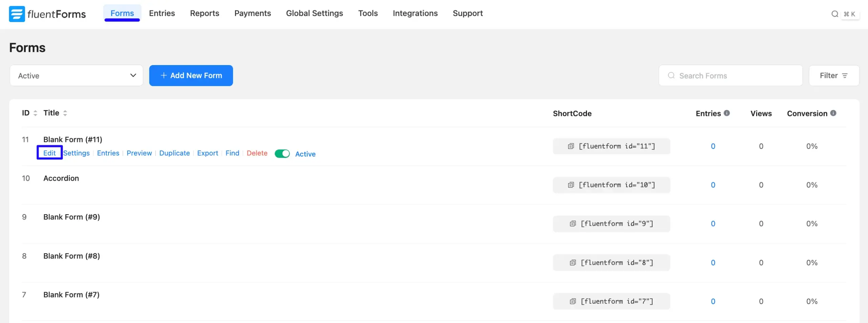The image size is (868, 323).
Task: Switch to the Entries tab
Action: 162,13
